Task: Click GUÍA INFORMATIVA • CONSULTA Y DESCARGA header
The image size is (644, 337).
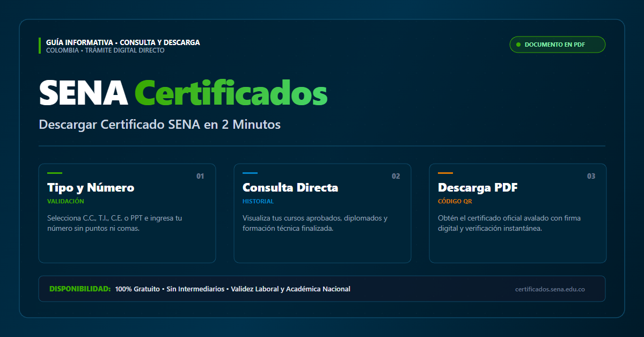Action: coord(123,42)
